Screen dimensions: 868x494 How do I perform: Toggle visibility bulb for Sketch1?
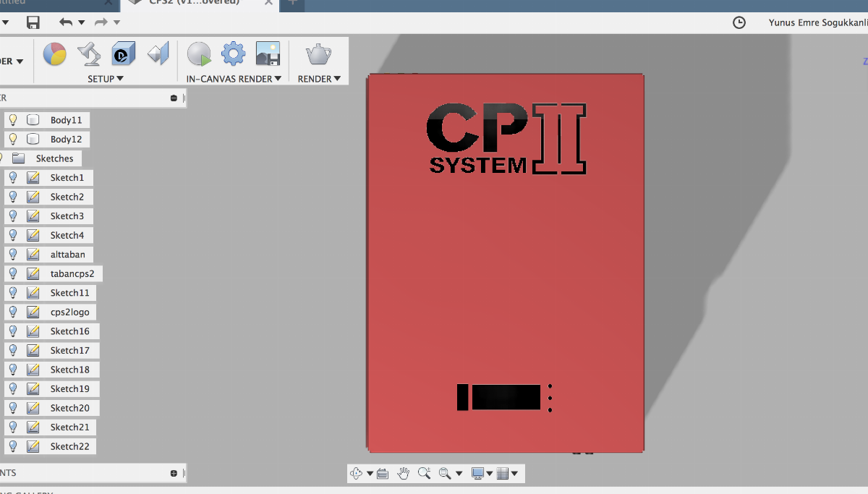coord(12,177)
